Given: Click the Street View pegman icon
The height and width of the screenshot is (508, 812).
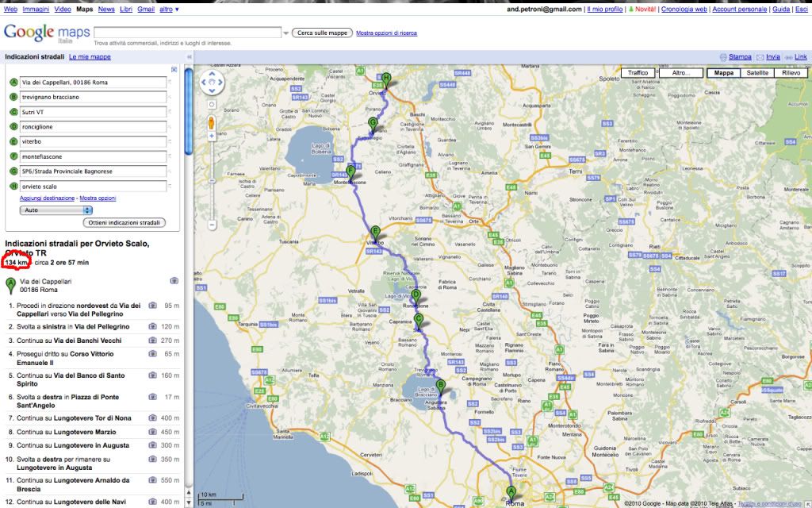Looking at the screenshot, I should [x=212, y=123].
